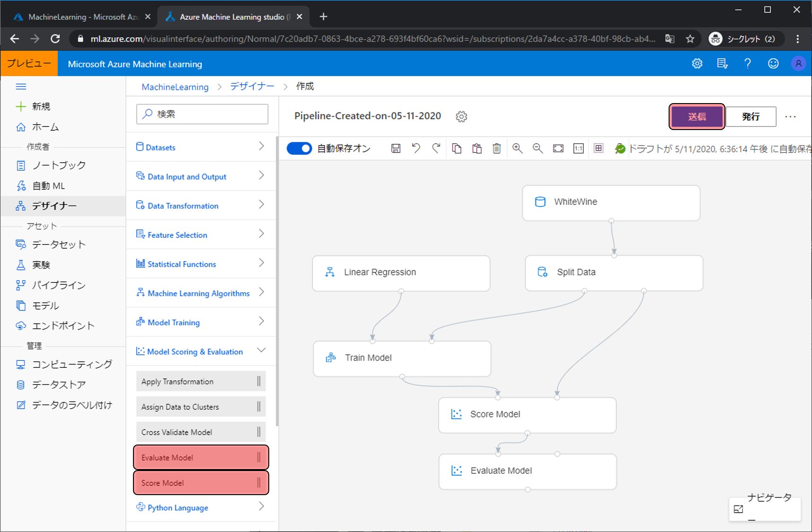
Task: Collapse the left navigation hamburger menu
Action: [21, 87]
